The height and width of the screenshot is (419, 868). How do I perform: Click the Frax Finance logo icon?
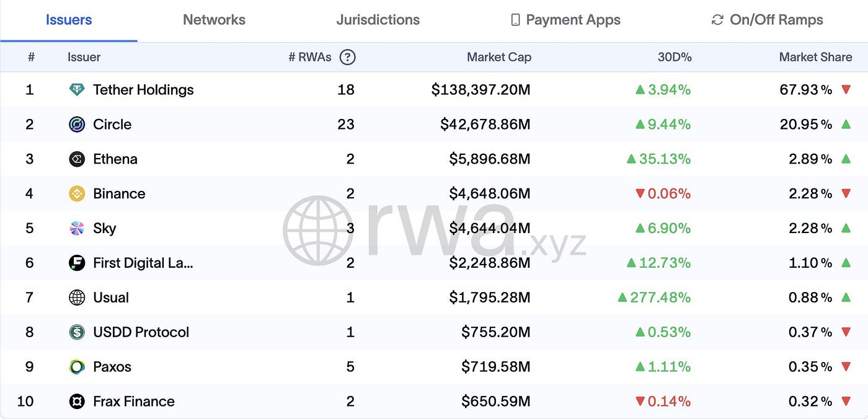pos(77,402)
